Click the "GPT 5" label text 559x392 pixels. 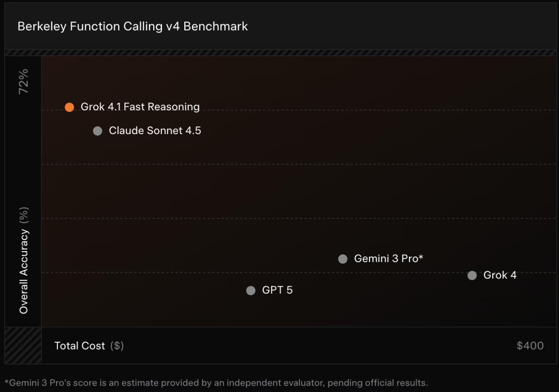pos(277,291)
